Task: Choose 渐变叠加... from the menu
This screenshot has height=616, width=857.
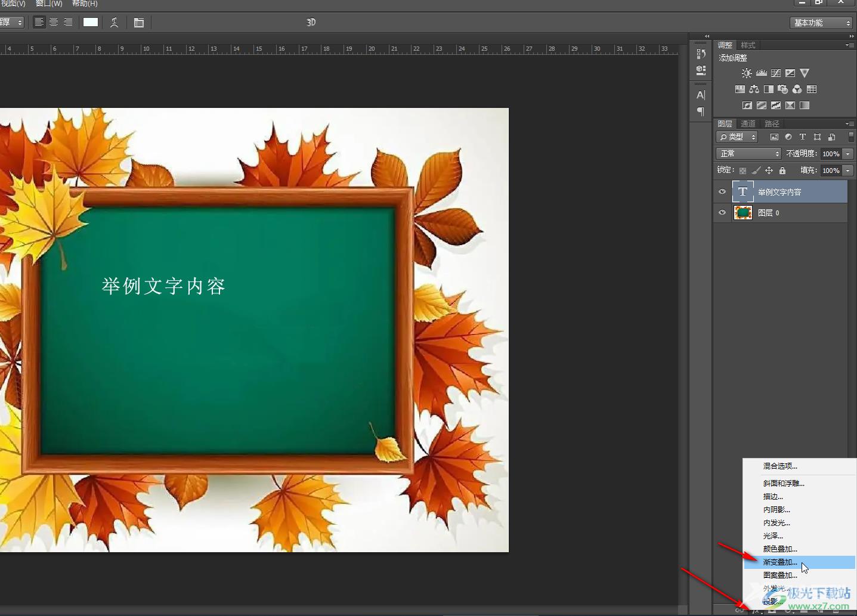Action: pyautogui.click(x=799, y=562)
